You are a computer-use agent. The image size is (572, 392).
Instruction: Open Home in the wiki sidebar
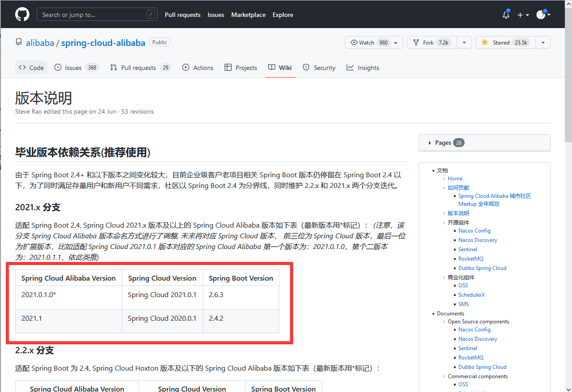(455, 178)
